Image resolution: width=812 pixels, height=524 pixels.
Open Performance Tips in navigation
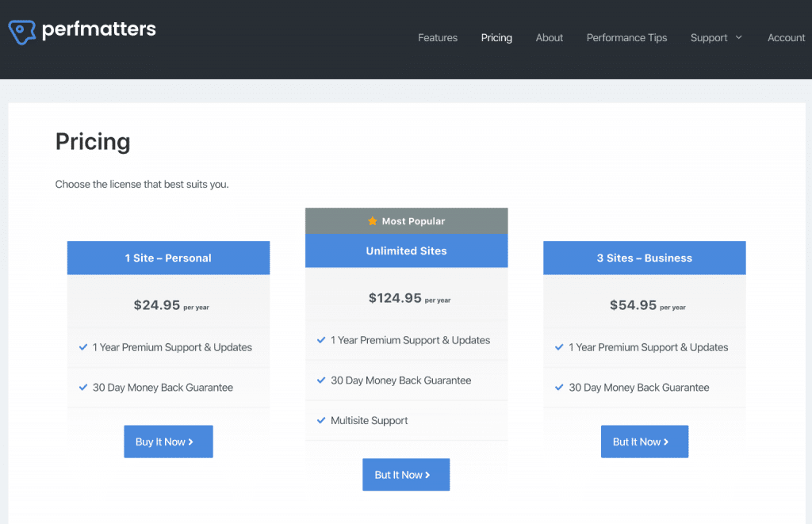626,38
